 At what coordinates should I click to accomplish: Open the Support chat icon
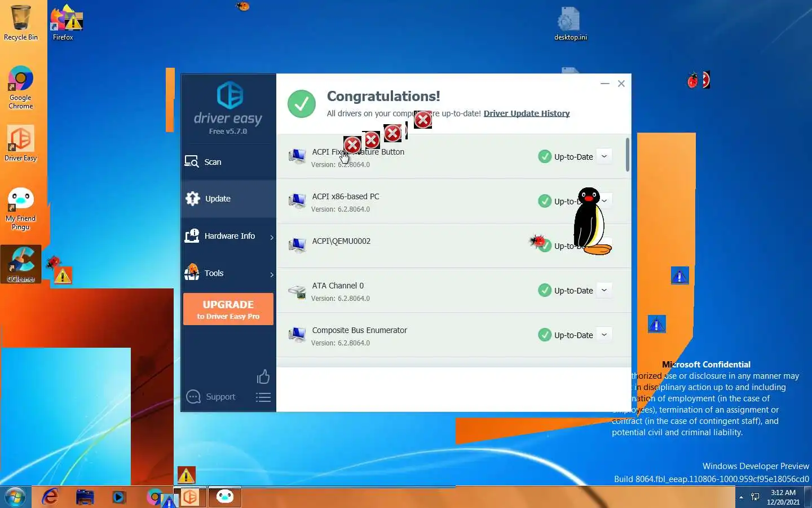point(193,397)
